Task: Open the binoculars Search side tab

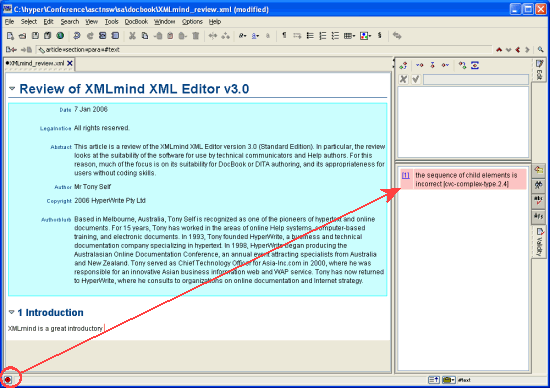Action: coord(538,185)
